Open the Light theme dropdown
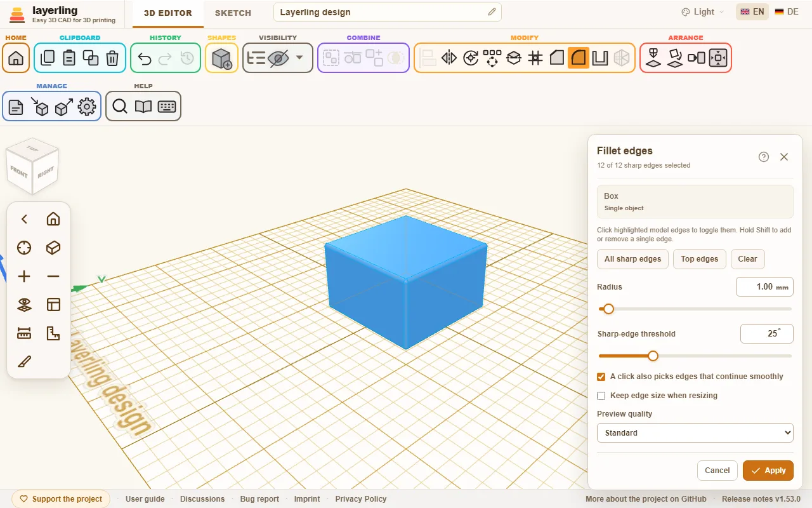 (x=703, y=12)
